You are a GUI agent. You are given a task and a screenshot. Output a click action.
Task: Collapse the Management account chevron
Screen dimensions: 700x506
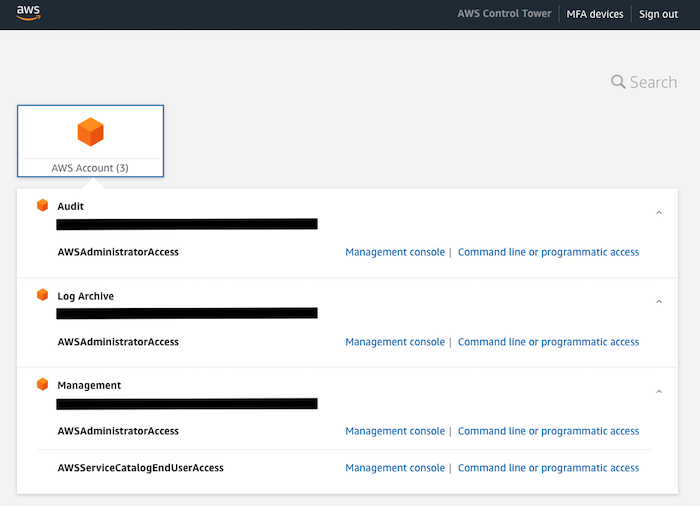point(659,392)
